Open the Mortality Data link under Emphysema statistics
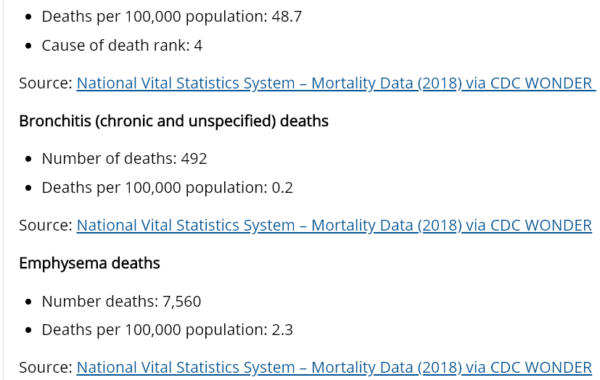Viewport: 600px width, 380px height. tap(334, 367)
